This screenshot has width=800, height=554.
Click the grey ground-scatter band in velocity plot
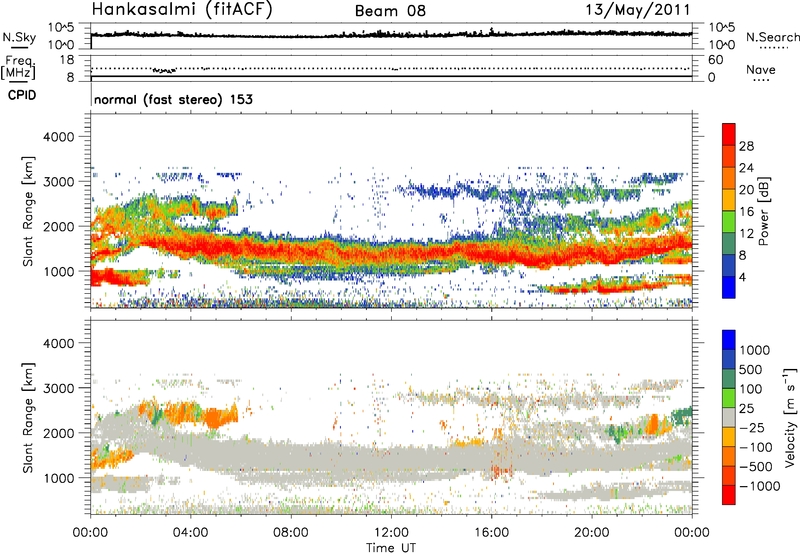click(x=391, y=457)
